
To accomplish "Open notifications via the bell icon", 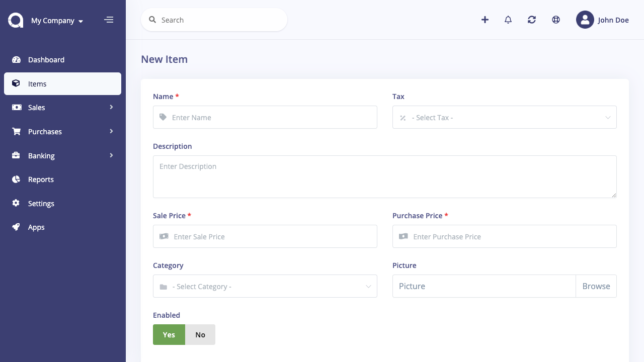I will pyautogui.click(x=508, y=20).
